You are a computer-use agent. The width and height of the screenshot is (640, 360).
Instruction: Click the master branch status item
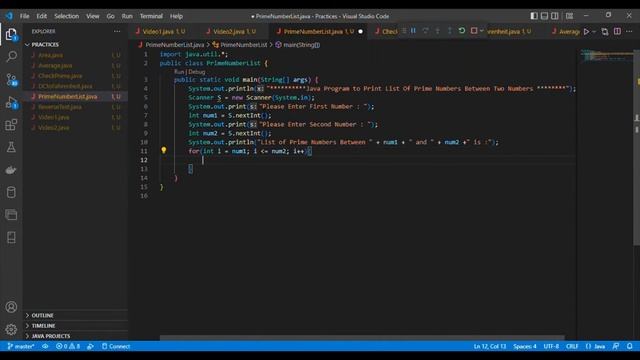21,346
